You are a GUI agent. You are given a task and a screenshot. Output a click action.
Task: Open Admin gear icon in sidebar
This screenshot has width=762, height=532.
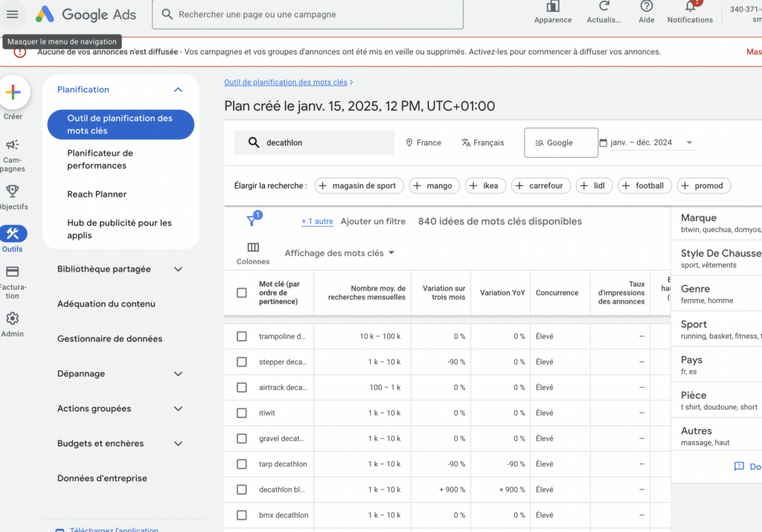coord(12,318)
